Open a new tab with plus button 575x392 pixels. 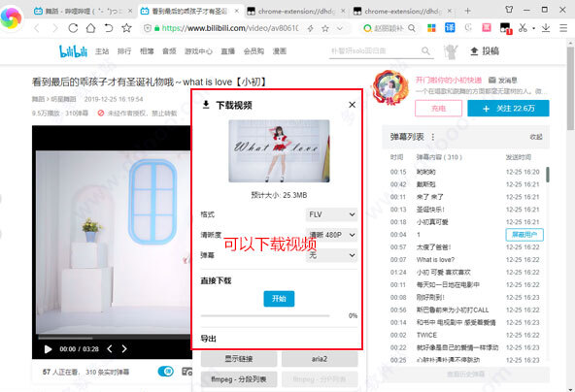(x=467, y=11)
